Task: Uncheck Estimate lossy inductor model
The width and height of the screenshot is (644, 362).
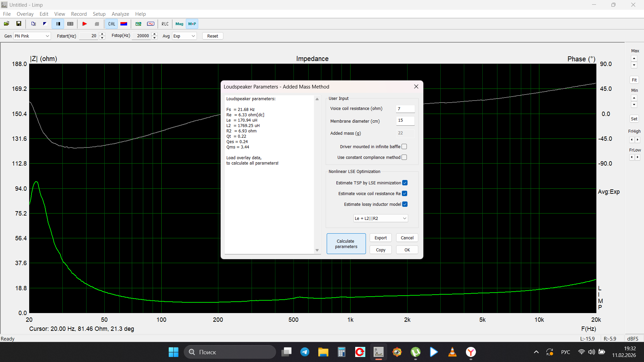Action: point(405,204)
